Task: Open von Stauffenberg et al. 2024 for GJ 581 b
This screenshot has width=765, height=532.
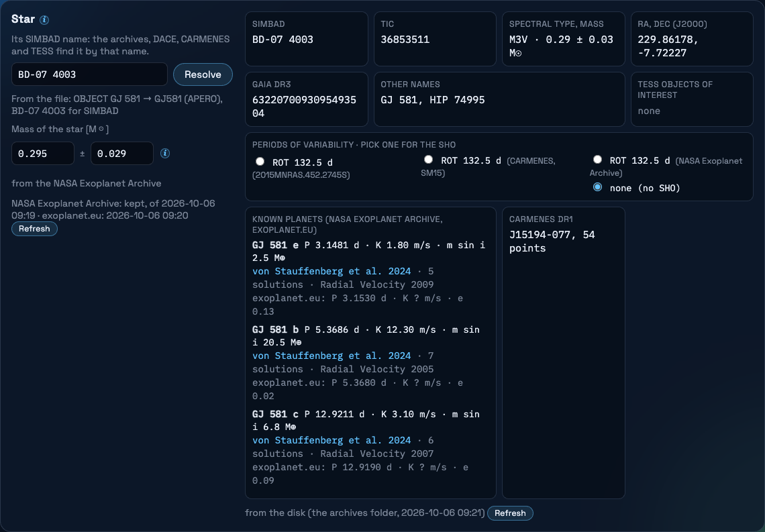Action: (331, 356)
